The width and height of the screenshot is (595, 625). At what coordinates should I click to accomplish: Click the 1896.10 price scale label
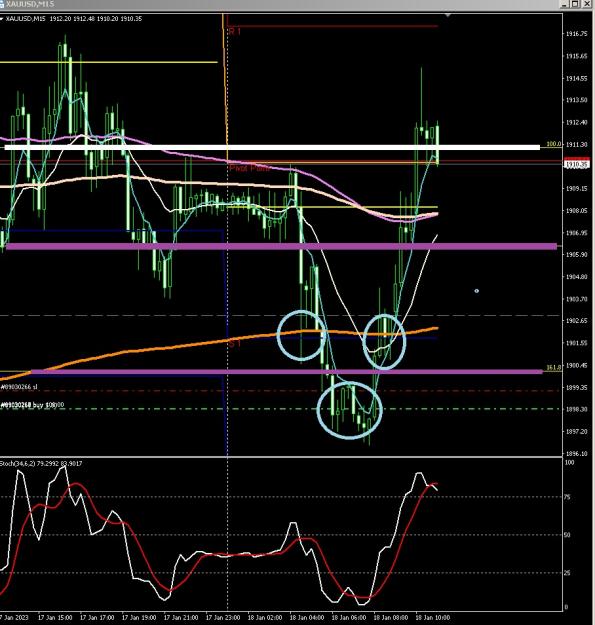[x=577, y=454]
